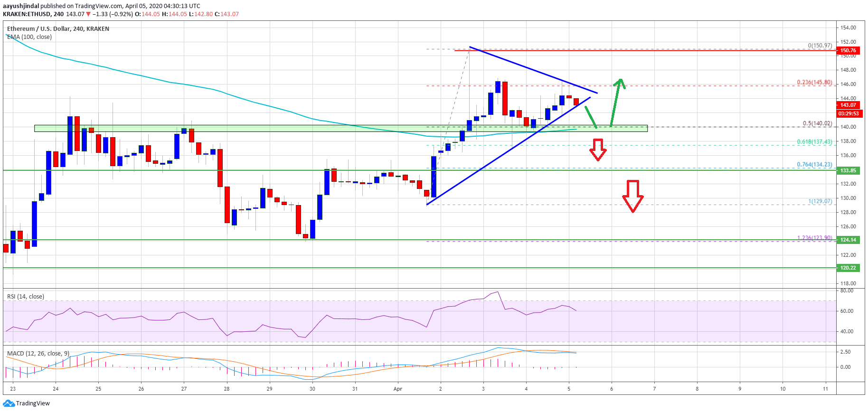Click the MACD 0.00 scale label
Image resolution: width=868 pixels, height=412 pixels.
[845, 367]
